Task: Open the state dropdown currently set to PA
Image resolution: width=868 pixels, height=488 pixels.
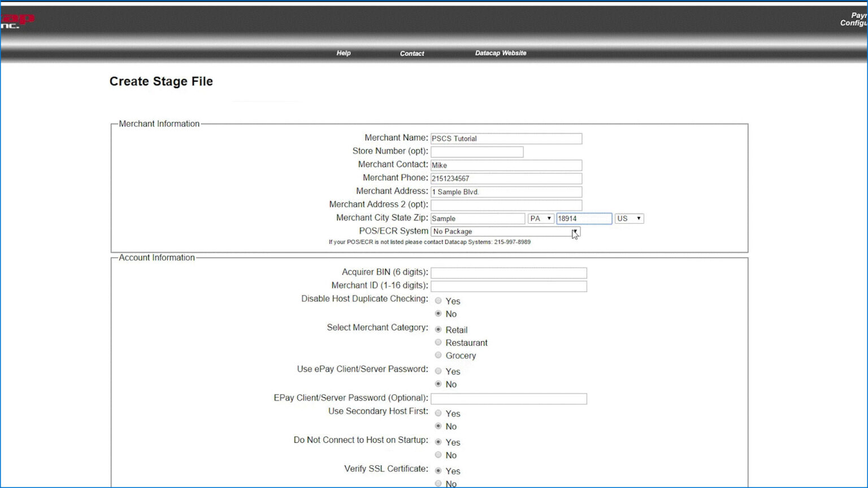Action: 540,218
